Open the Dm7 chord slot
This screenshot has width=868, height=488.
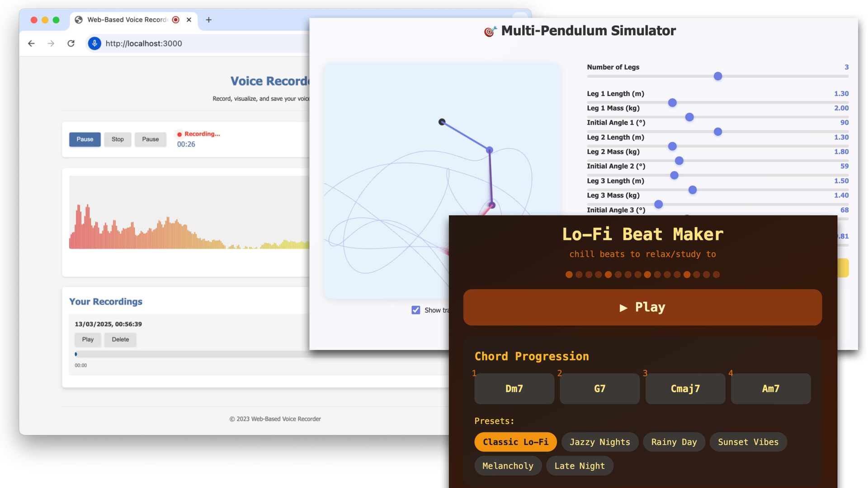514,389
